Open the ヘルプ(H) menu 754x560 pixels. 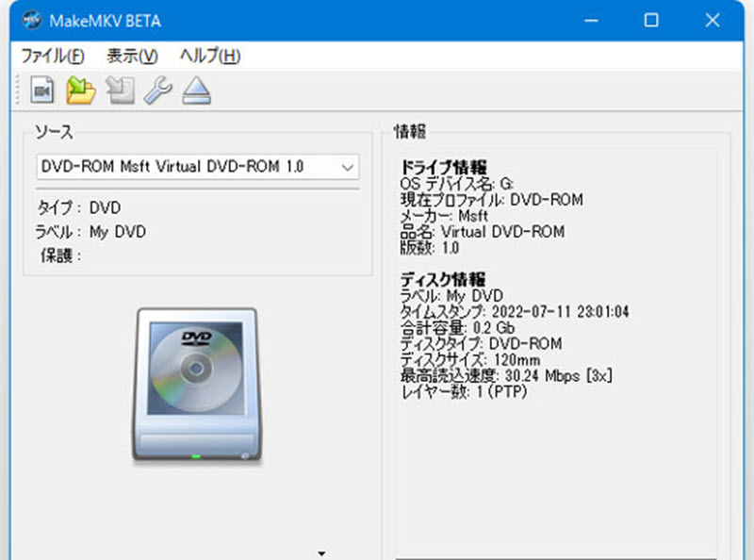tap(209, 56)
